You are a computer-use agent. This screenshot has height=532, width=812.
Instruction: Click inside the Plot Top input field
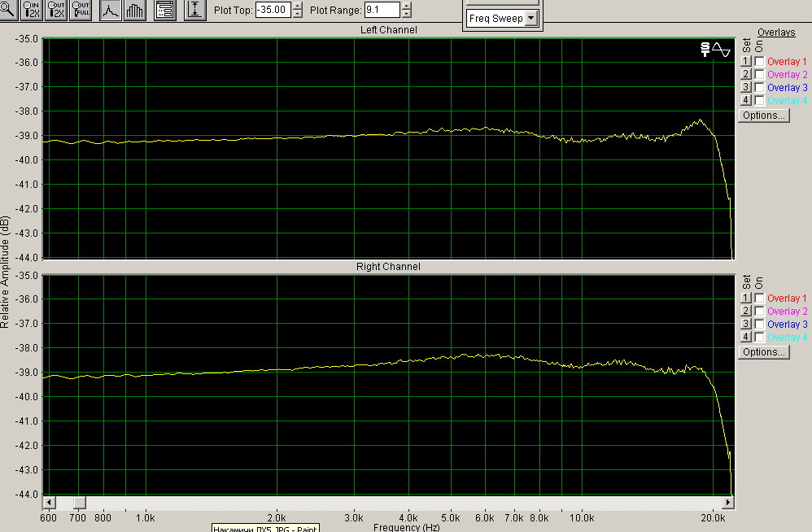point(272,11)
